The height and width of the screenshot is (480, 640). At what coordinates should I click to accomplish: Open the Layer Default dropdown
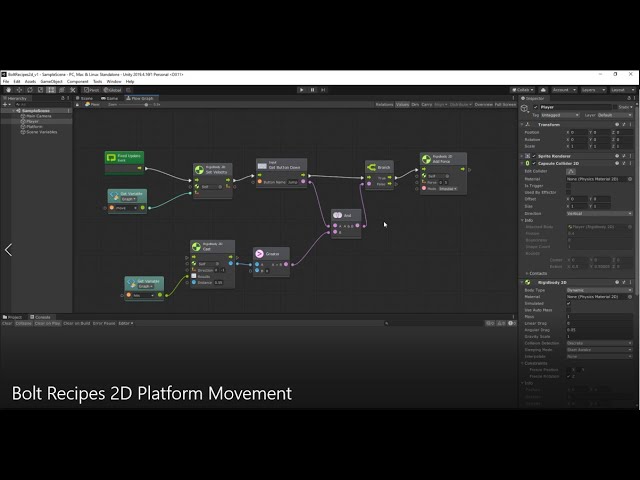[x=615, y=115]
